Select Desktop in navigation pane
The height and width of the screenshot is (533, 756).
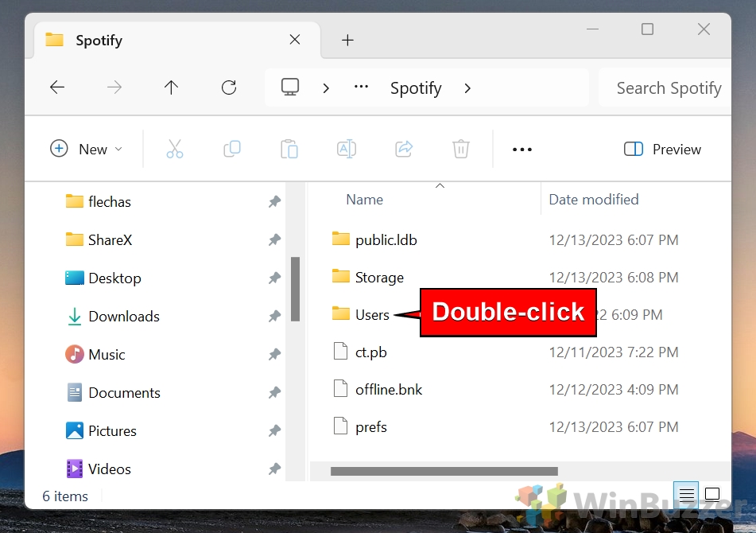coord(114,278)
